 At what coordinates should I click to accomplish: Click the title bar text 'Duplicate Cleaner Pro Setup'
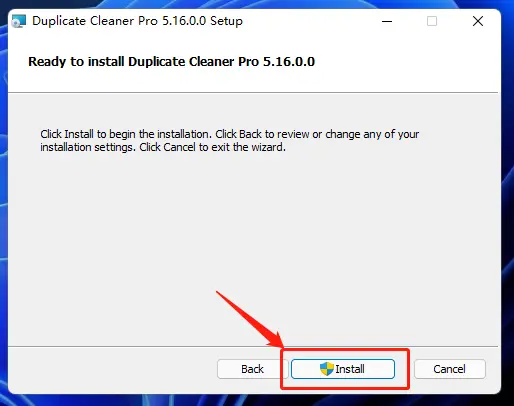click(137, 21)
